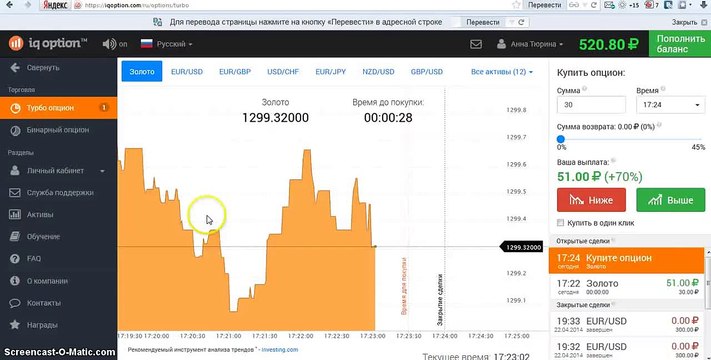Click the Личный кабинет person icon
Image resolution: width=711 pixels, height=360 pixels.
click(x=15, y=170)
